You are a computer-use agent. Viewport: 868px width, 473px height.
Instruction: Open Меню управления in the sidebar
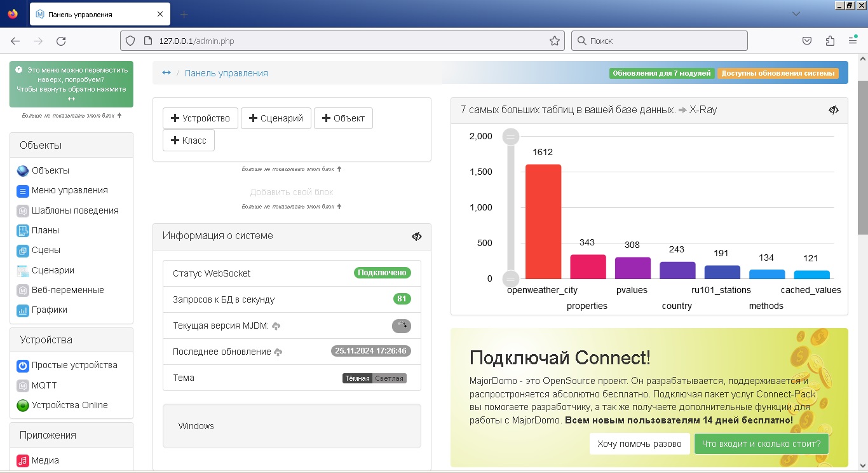tap(62, 190)
